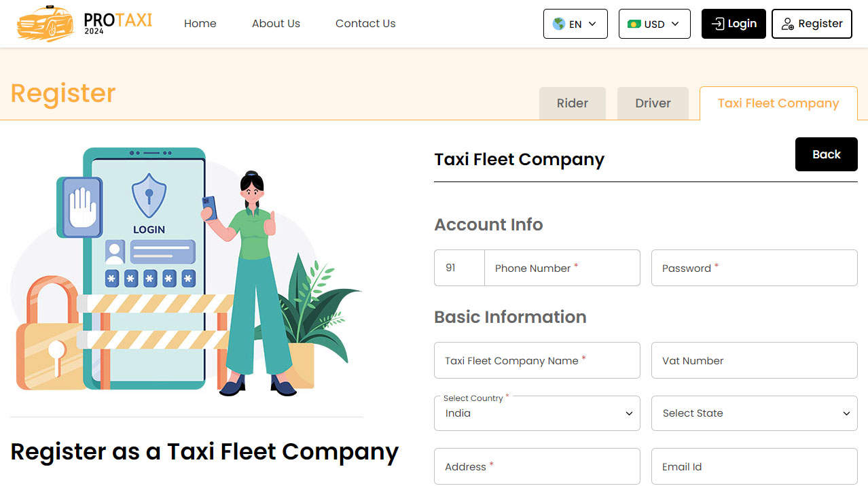
Task: Expand the Select State dropdown
Action: [x=755, y=413]
